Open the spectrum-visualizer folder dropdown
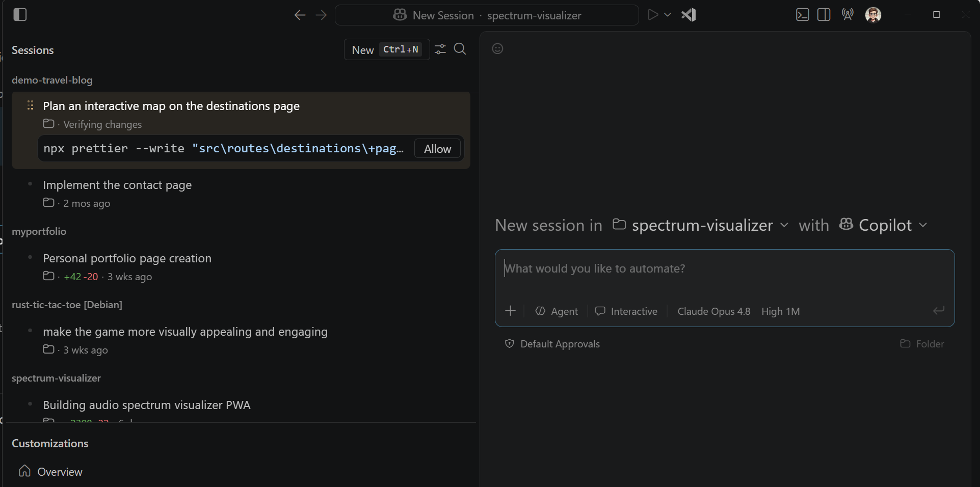980x487 pixels. coord(701,225)
